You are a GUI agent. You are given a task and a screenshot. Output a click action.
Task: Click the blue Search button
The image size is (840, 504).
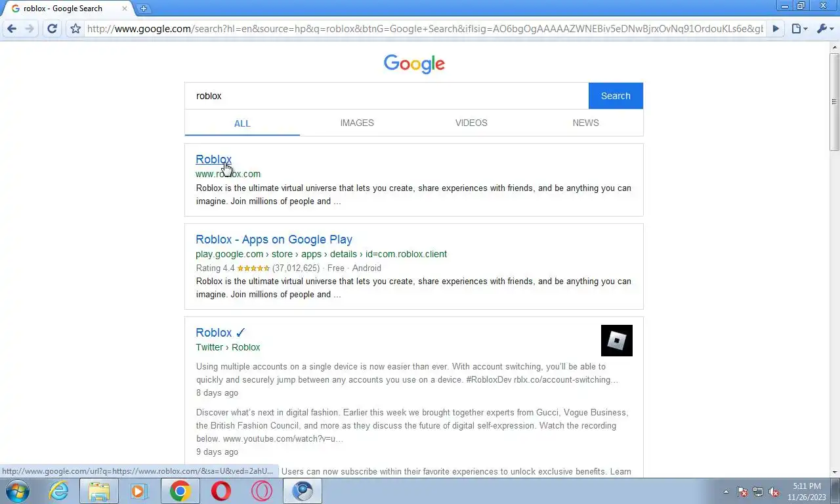click(616, 96)
